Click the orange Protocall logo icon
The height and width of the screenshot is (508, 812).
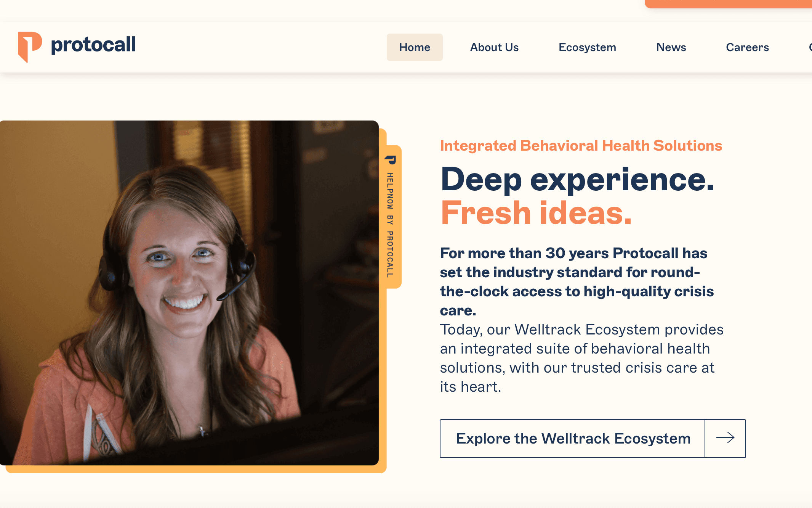tap(30, 47)
